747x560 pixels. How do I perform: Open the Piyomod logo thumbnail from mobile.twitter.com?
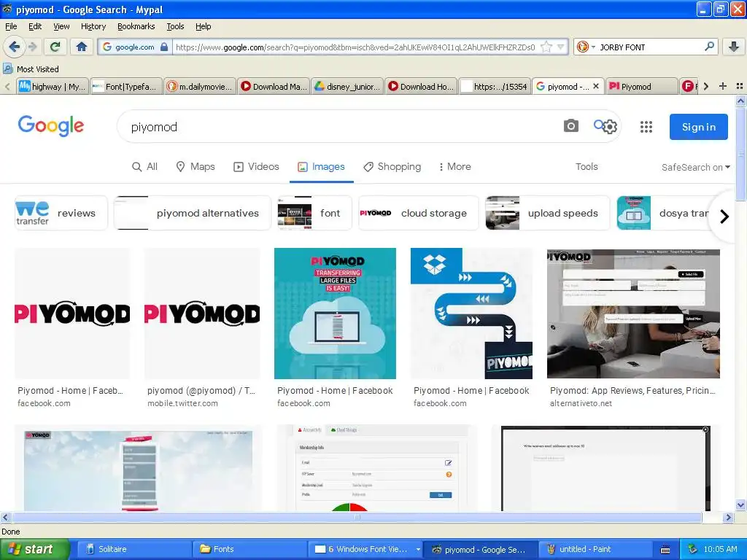(202, 314)
